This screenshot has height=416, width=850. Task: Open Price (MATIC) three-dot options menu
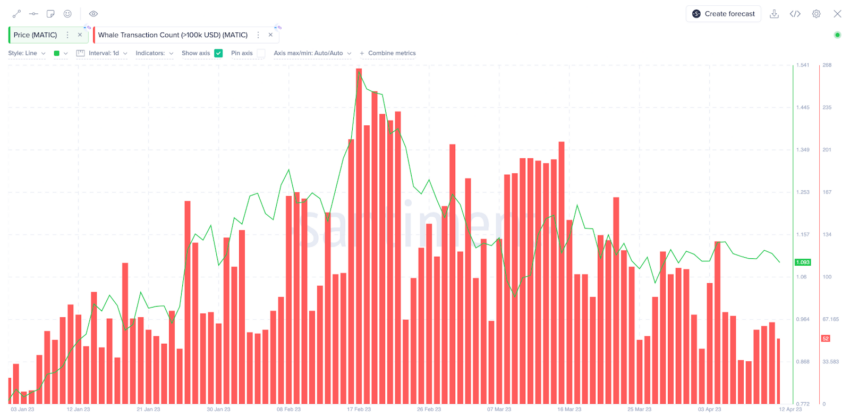(67, 35)
